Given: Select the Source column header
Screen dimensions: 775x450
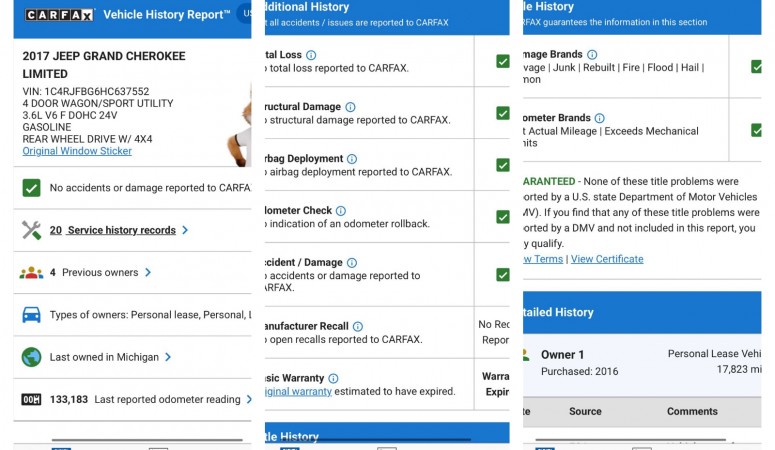Looking at the screenshot, I should pos(585,411).
